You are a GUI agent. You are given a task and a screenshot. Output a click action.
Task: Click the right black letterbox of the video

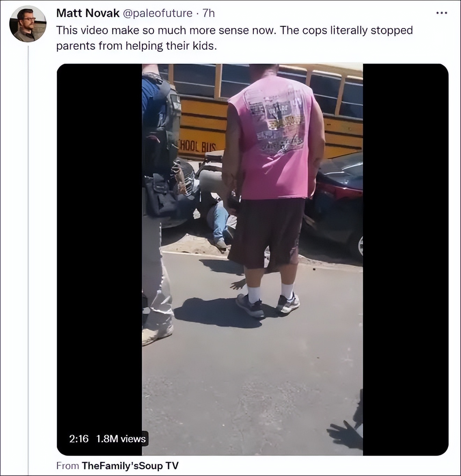(x=405, y=259)
